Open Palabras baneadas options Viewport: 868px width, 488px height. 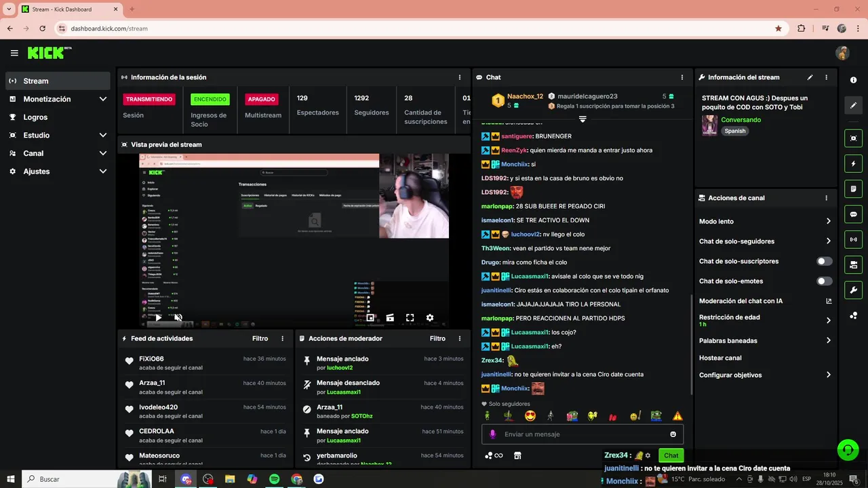click(x=765, y=340)
